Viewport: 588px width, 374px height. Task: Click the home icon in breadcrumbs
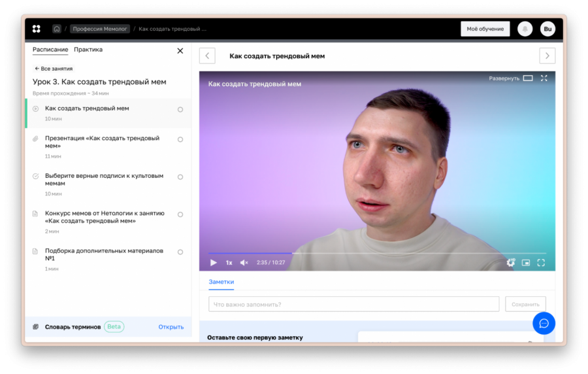click(57, 29)
